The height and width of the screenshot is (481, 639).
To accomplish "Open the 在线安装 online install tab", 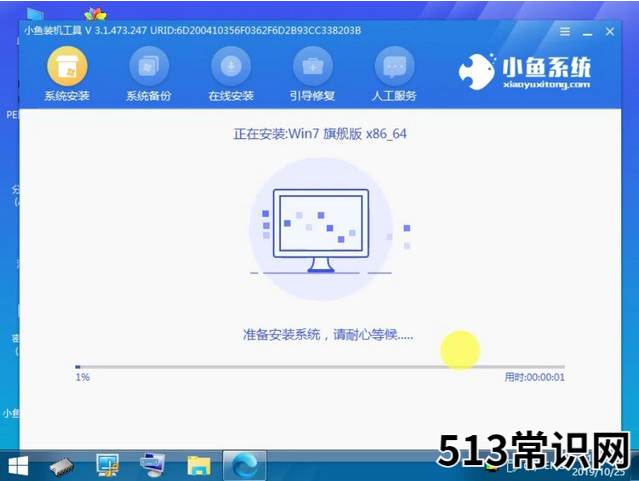I will click(x=231, y=74).
